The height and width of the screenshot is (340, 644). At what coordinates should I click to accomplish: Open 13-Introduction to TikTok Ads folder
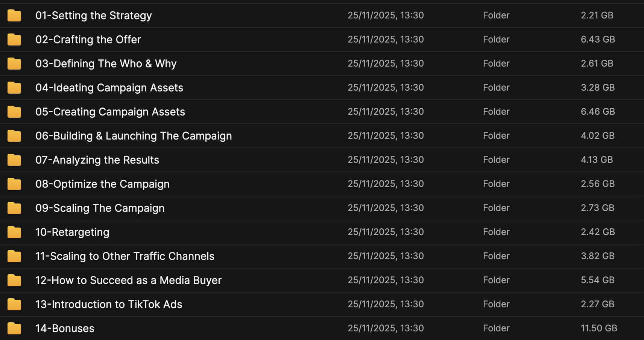tap(109, 304)
